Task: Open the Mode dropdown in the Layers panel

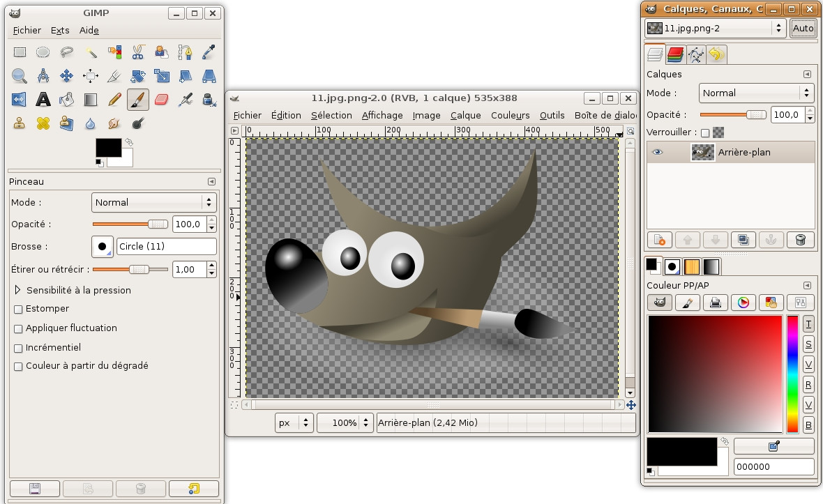Action: point(755,93)
